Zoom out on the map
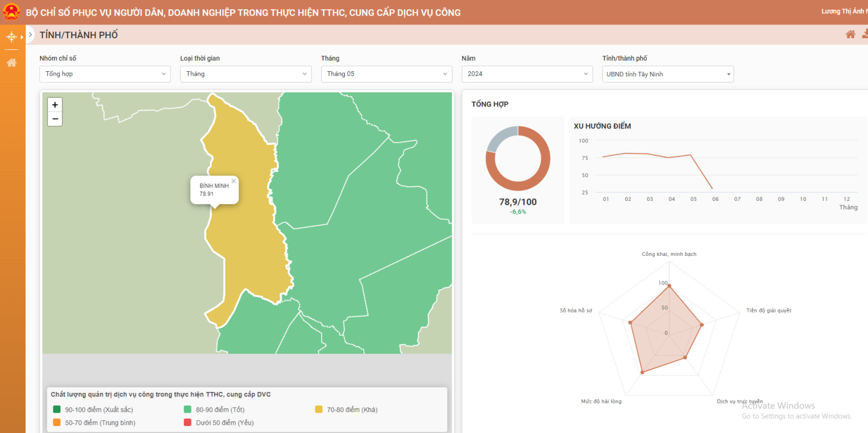Screen dimensions: 868x433 [55, 119]
